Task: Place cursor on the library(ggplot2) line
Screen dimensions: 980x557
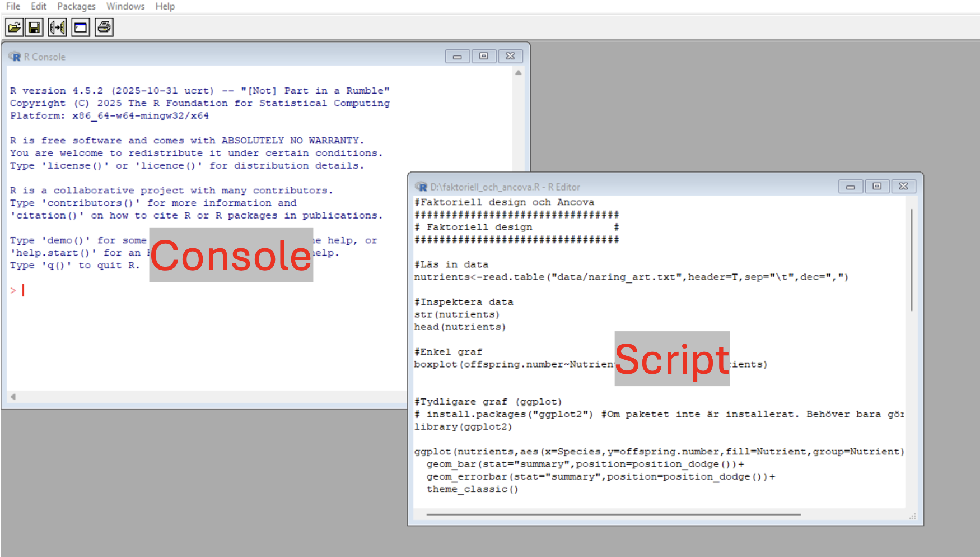Action: point(463,427)
